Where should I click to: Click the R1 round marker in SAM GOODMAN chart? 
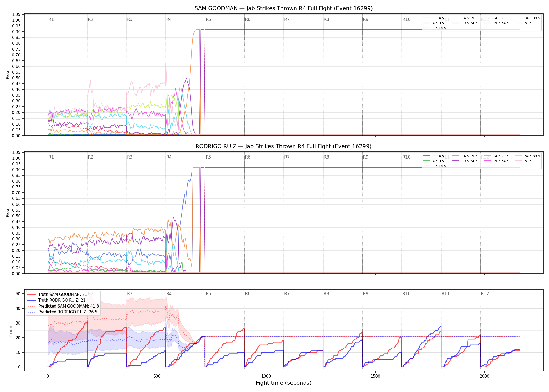click(51, 19)
